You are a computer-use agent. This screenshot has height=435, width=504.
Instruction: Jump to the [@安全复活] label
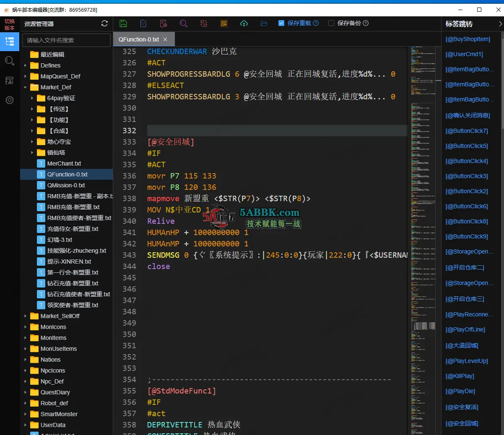click(462, 407)
